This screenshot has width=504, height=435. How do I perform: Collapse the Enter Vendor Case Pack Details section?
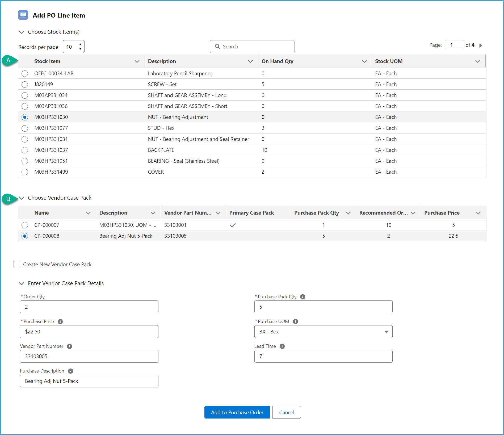[22, 283]
